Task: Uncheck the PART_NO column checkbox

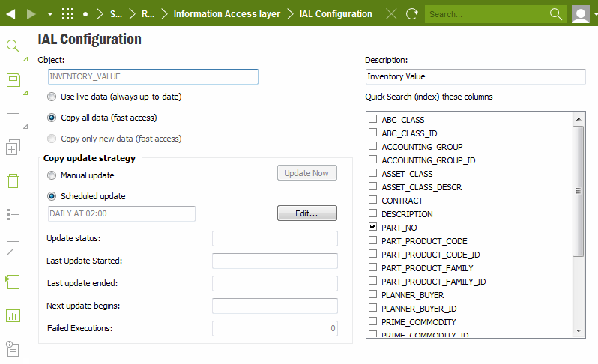Action: [x=372, y=227]
